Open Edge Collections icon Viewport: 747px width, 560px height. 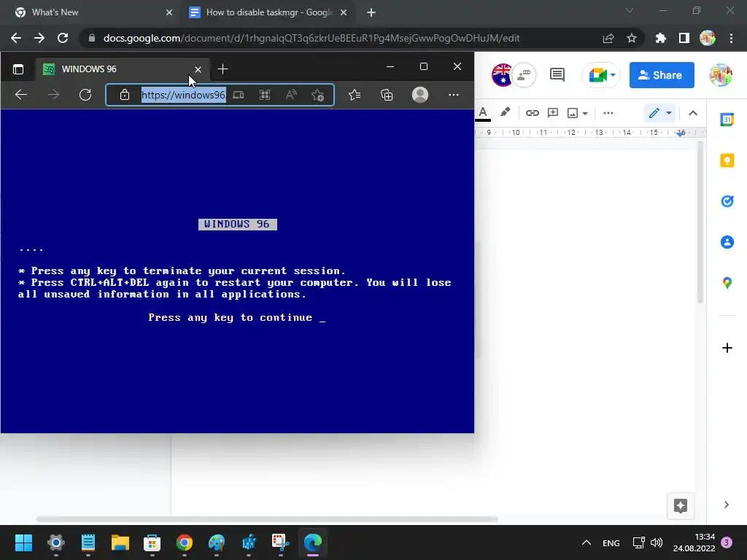click(387, 95)
